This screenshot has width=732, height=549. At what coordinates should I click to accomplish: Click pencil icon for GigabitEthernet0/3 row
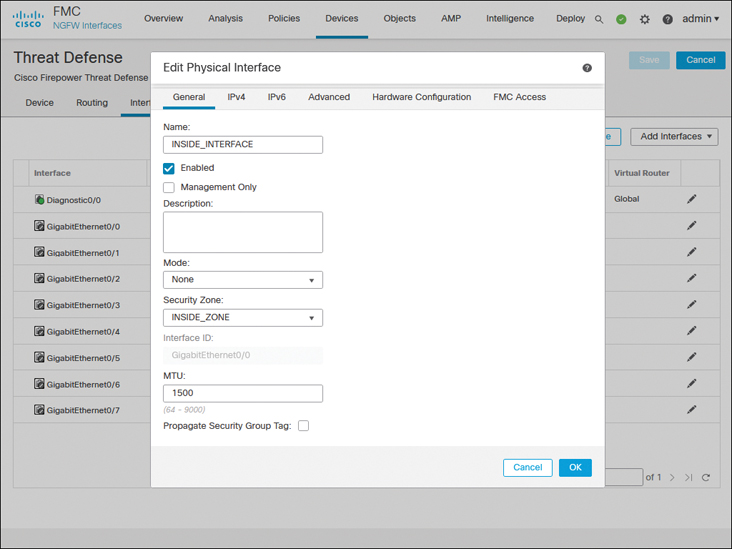pos(691,305)
